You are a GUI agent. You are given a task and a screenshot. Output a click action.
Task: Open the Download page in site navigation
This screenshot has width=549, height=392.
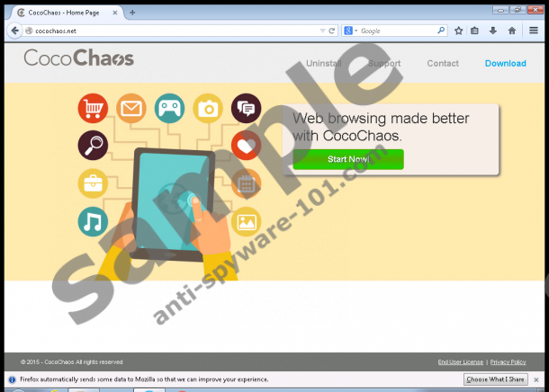pos(505,64)
